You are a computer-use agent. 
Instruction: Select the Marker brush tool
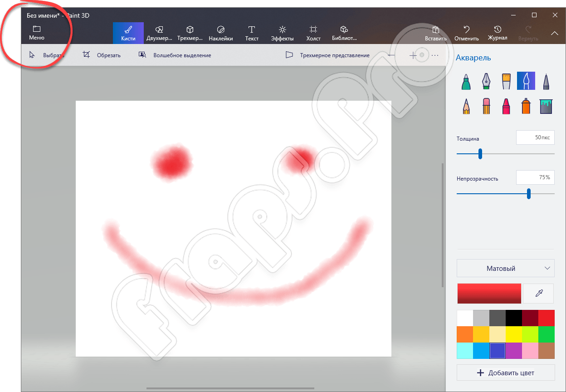(x=466, y=82)
